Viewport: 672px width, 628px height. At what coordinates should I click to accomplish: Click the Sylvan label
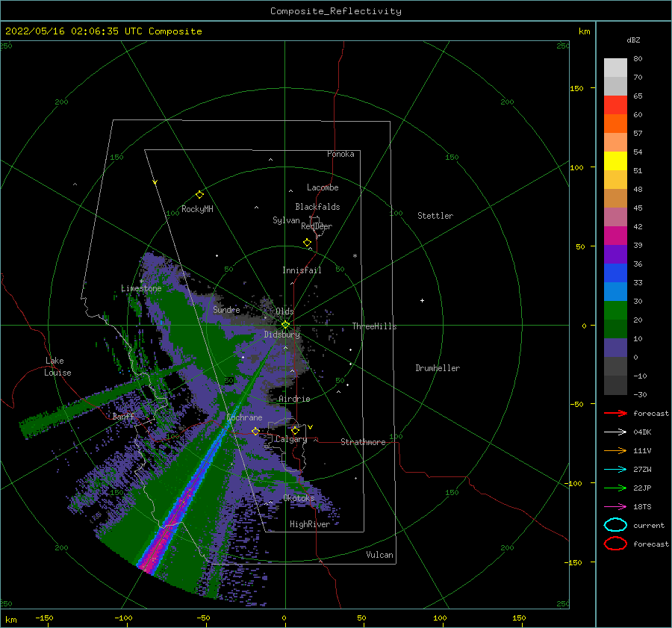(286, 220)
